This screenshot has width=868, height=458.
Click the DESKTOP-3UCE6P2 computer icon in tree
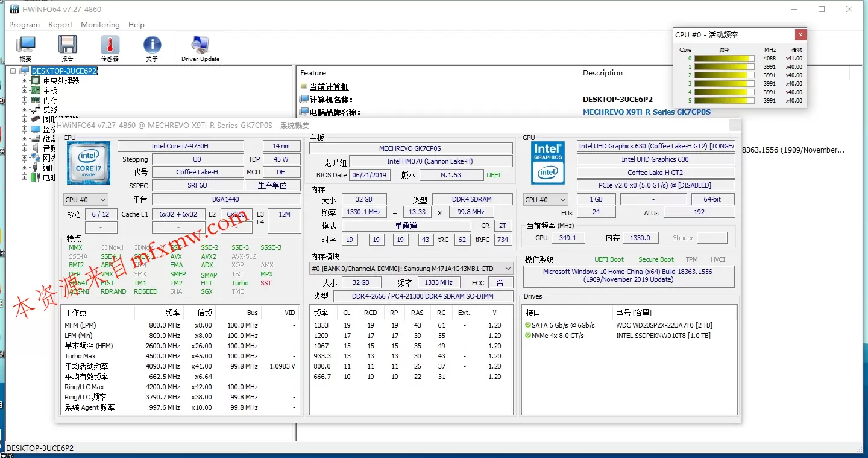25,71
